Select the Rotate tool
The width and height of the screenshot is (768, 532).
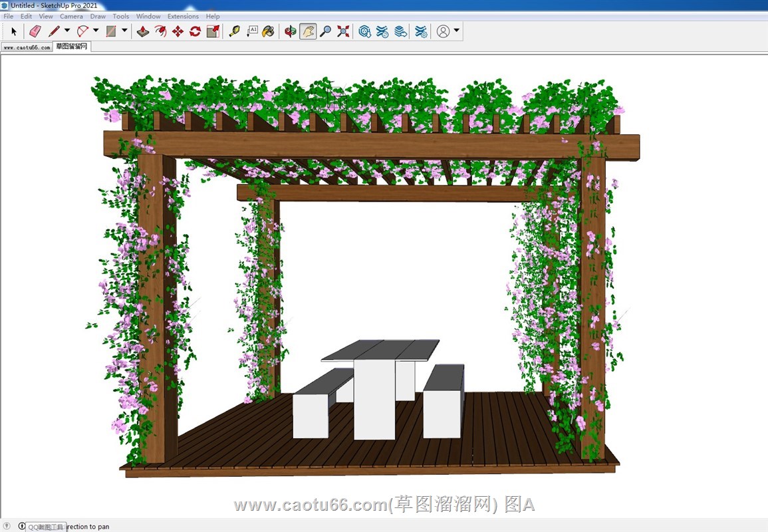195,32
